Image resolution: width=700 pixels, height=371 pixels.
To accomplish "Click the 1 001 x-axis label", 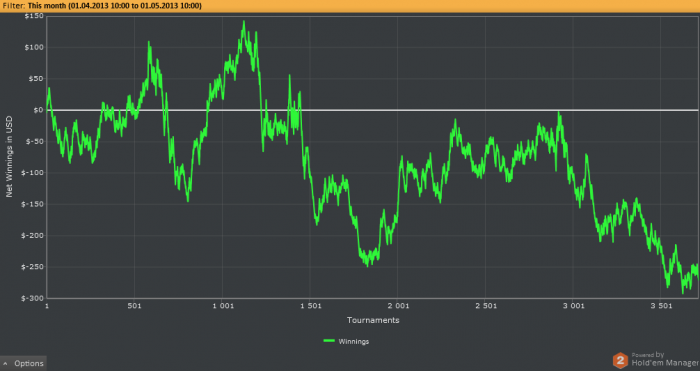I will pyautogui.click(x=222, y=306).
